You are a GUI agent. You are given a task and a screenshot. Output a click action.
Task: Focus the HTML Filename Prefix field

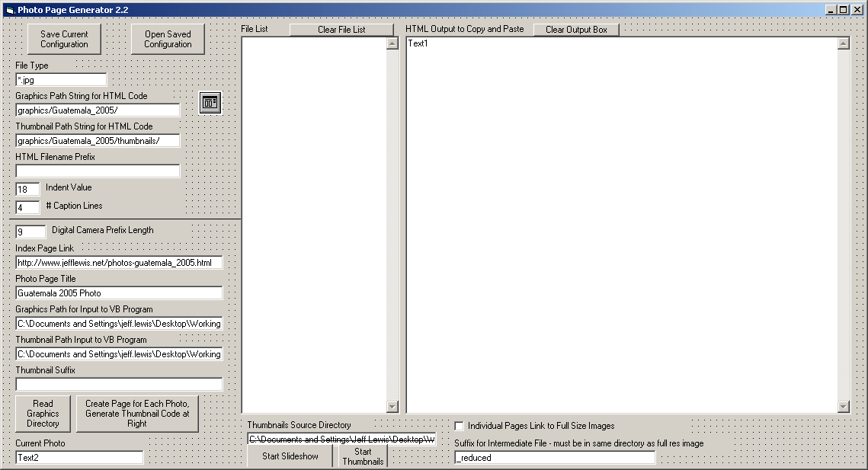click(x=98, y=171)
